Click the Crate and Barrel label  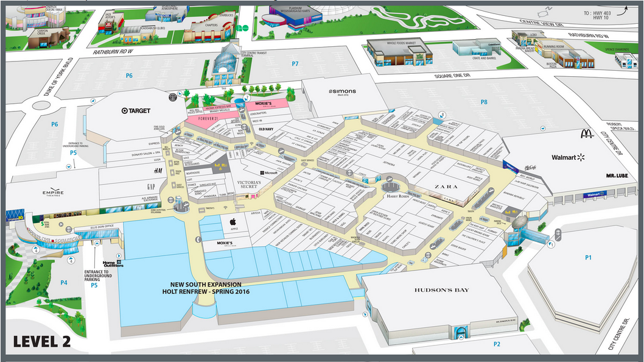click(x=485, y=59)
